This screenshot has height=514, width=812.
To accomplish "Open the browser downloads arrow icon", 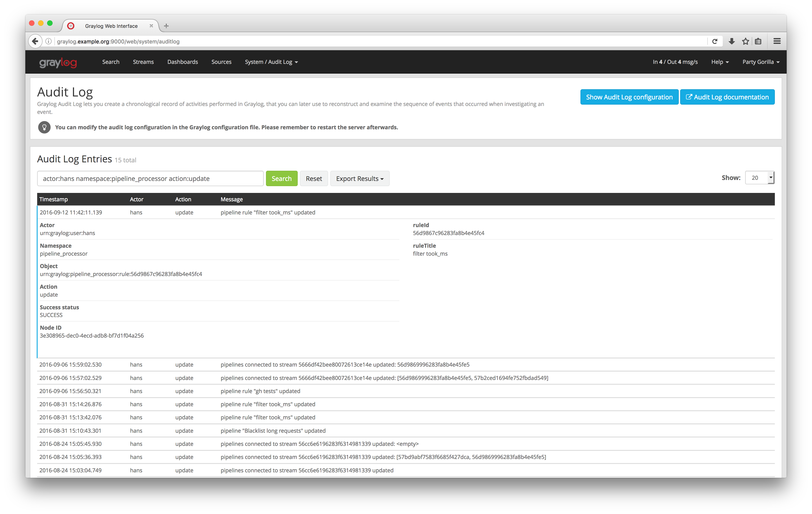I will click(x=731, y=41).
